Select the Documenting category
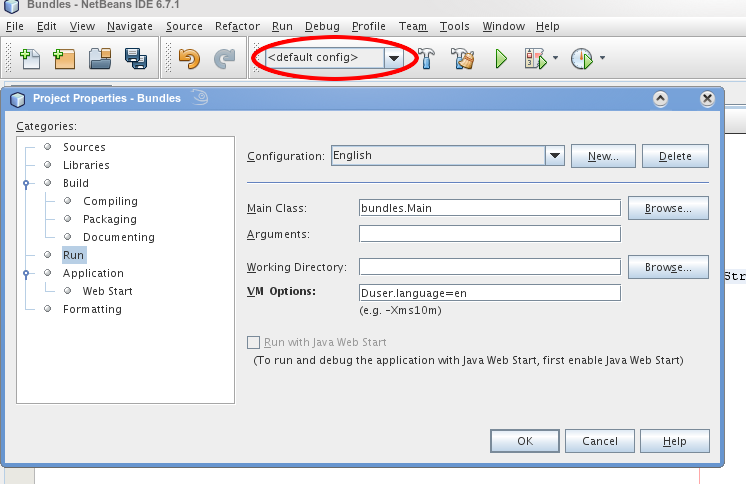The image size is (746, 484). 119,237
